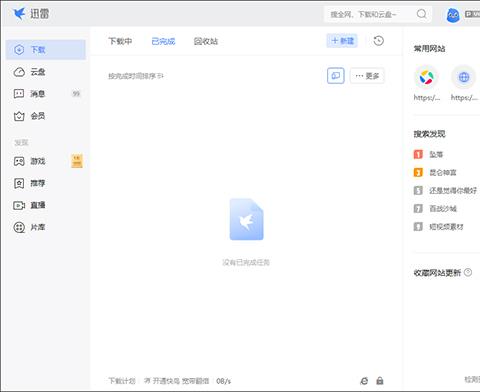Screen dimensions: 480x392
Task: Click the 0B/s download speed indicator
Action: coord(223,381)
